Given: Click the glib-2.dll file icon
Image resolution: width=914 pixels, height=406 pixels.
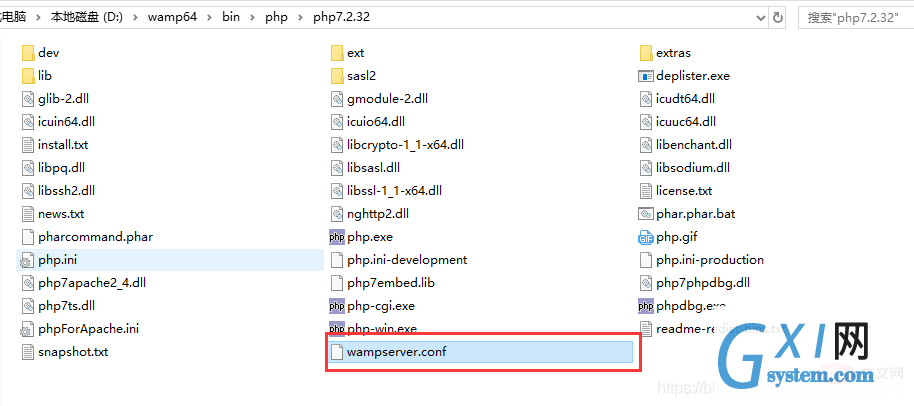Looking at the screenshot, I should point(28,99).
